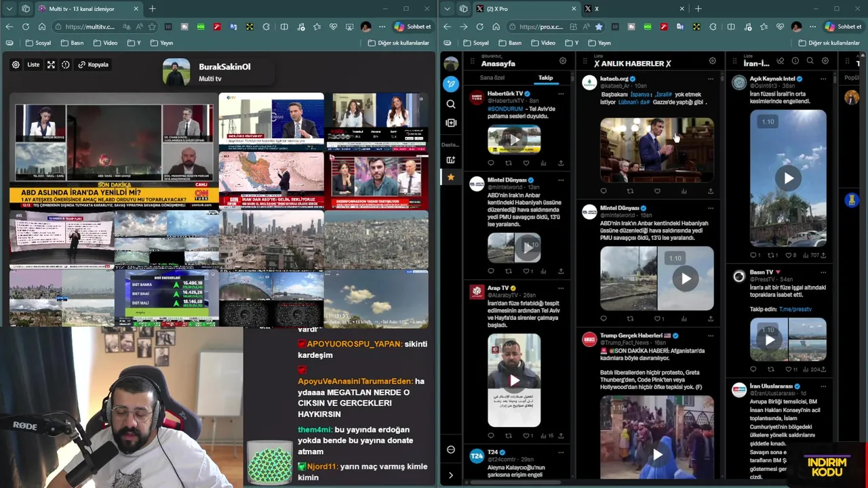Viewport: 868px width, 488px height.
Task: Open #SONDURUM hashtag link
Action: [x=506, y=108]
